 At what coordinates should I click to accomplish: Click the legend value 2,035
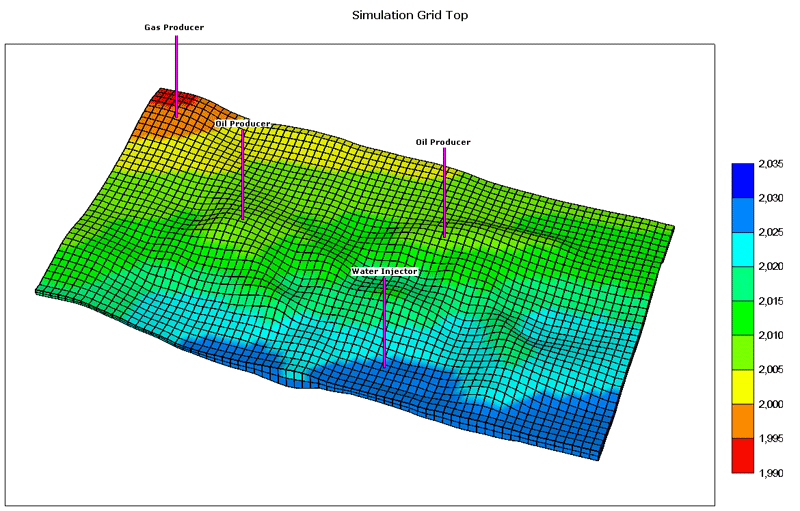coord(770,164)
